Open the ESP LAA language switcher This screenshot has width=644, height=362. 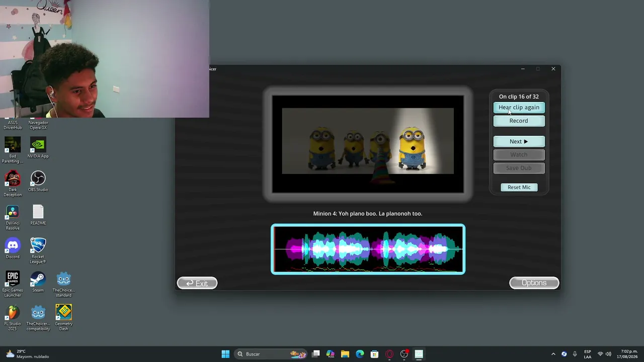pos(588,354)
